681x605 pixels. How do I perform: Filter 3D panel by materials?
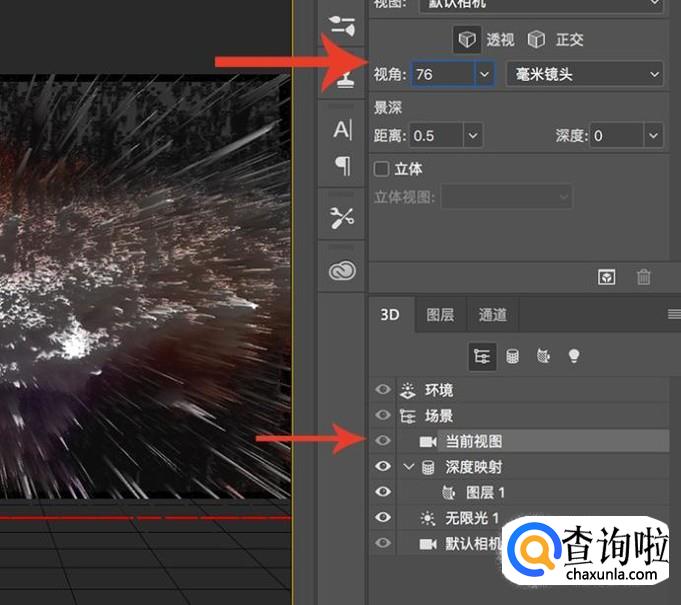click(x=543, y=356)
